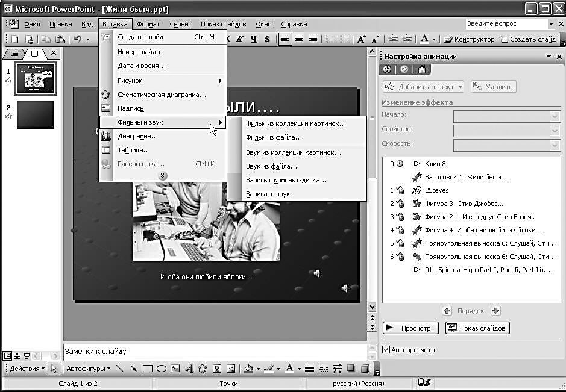
Task: Toggle the Автопросмотр checkbox
Action: (387, 349)
